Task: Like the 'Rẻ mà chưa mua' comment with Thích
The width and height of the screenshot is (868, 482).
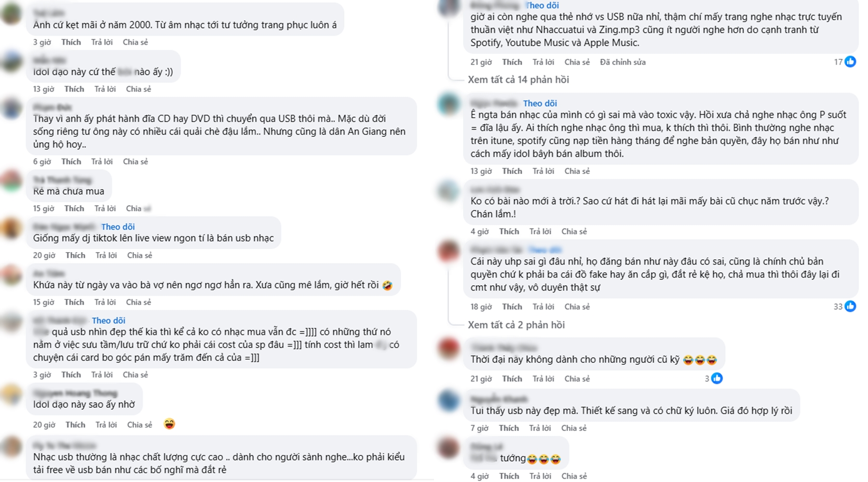Action: (74, 208)
